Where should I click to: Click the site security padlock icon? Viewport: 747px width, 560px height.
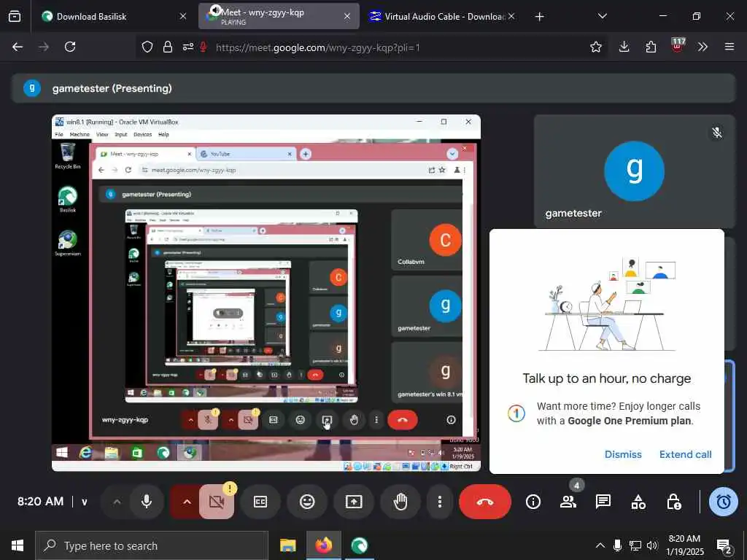168,47
